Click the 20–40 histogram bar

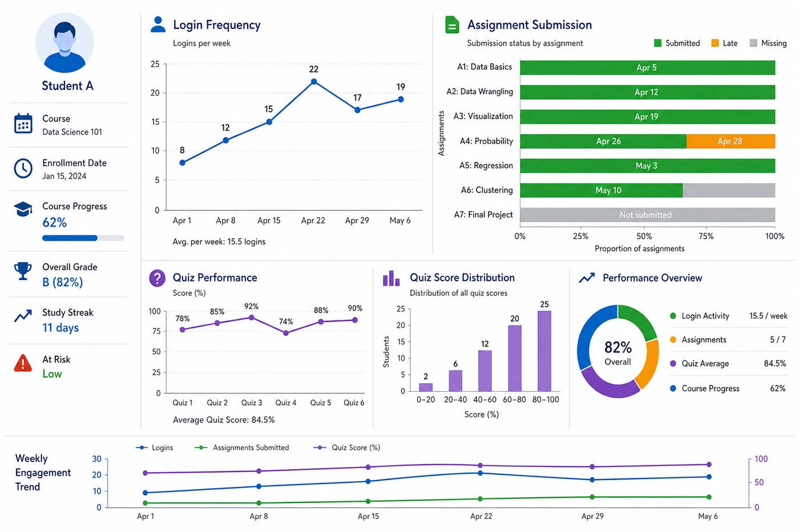pyautogui.click(x=455, y=380)
